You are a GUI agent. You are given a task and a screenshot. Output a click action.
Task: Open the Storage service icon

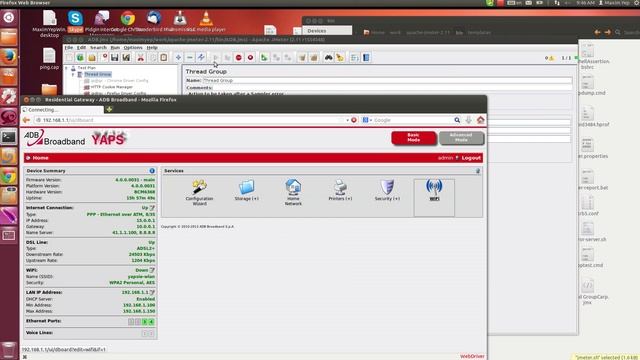[247, 190]
